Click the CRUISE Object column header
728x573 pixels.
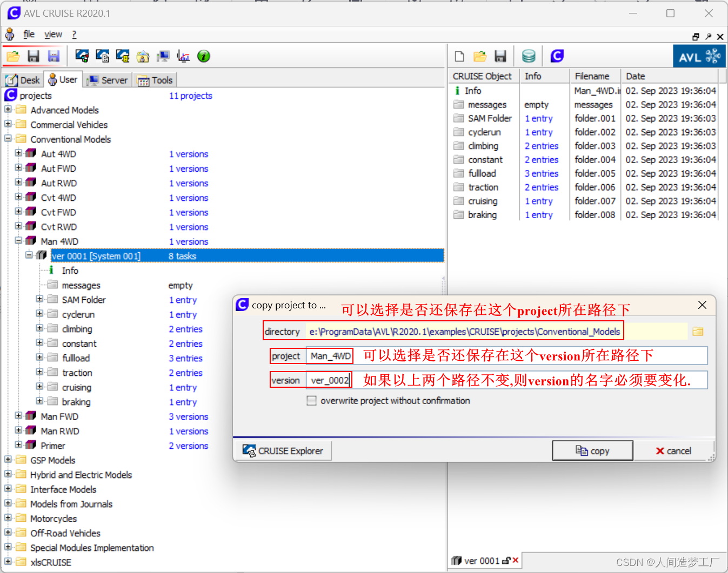(x=483, y=76)
